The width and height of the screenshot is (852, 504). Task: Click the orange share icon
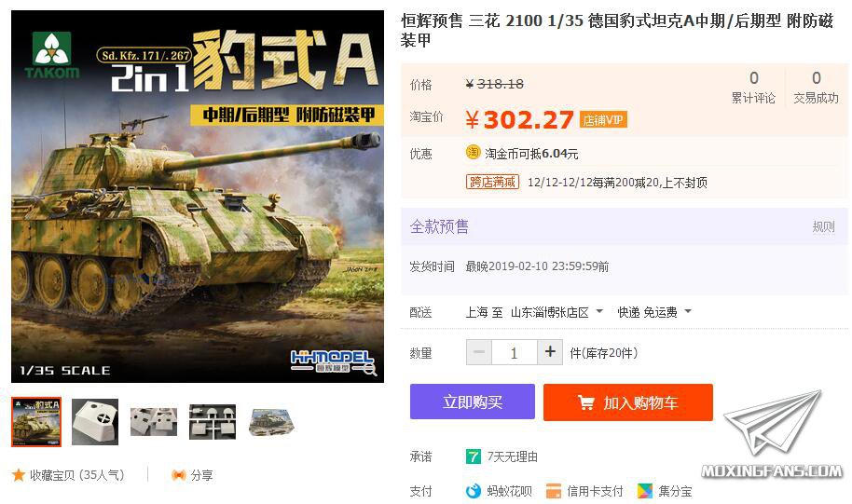click(178, 475)
